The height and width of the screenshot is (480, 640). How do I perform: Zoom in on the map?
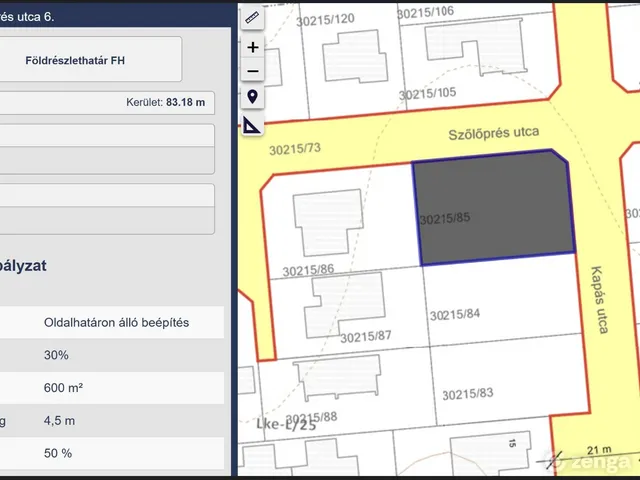252,47
